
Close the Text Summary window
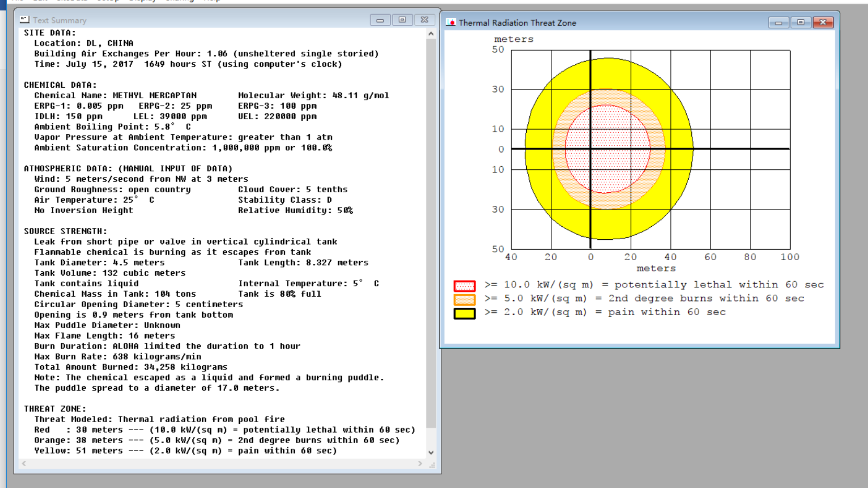click(x=424, y=20)
